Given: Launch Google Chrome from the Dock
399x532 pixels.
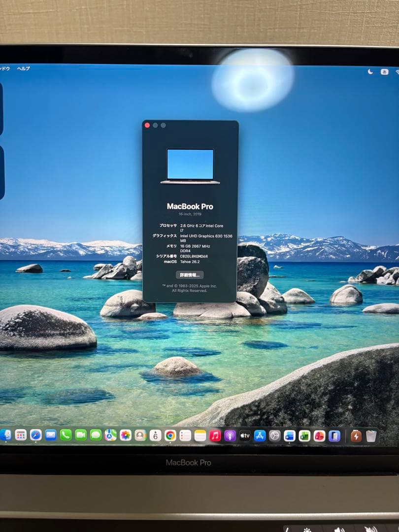Looking at the screenshot, I should (x=169, y=436).
